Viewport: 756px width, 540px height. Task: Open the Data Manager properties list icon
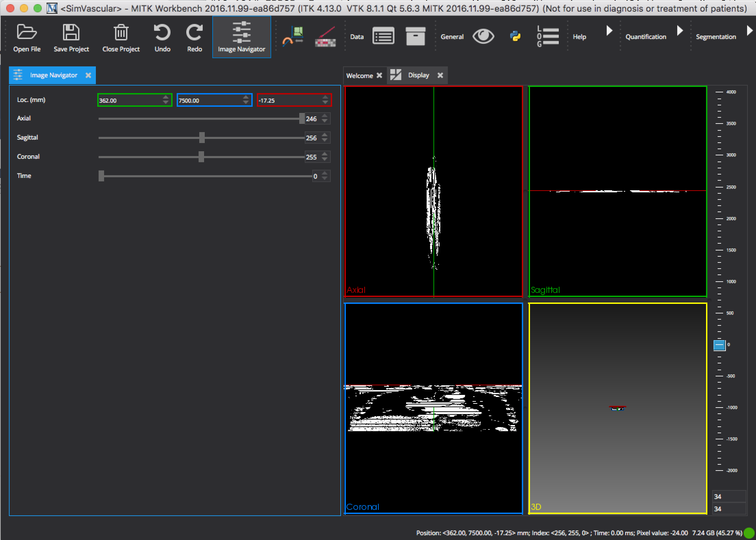pyautogui.click(x=383, y=36)
